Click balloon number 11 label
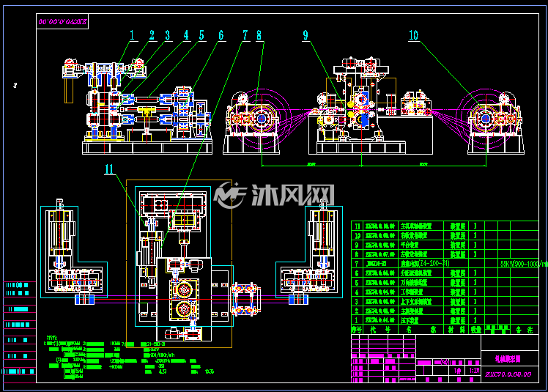The height and width of the screenshot is (392, 548). pyautogui.click(x=109, y=169)
